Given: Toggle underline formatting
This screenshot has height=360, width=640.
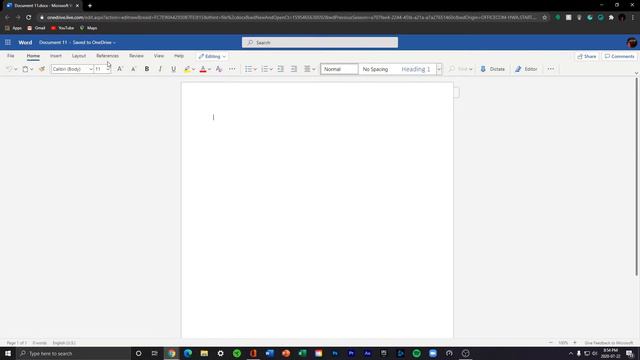Looking at the screenshot, I should [x=173, y=69].
